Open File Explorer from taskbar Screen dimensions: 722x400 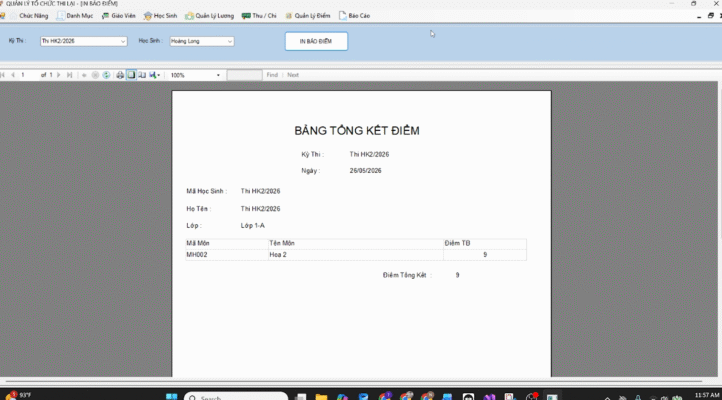pyautogui.click(x=321, y=397)
